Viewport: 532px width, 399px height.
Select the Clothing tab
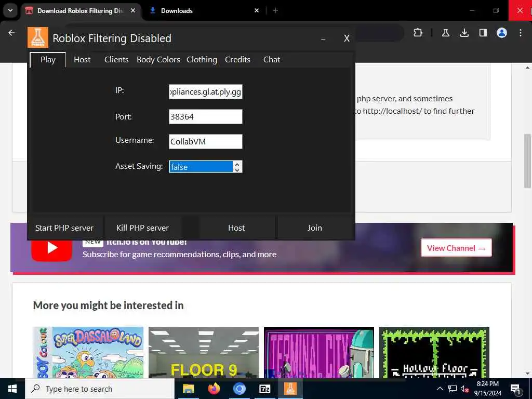pos(202,60)
